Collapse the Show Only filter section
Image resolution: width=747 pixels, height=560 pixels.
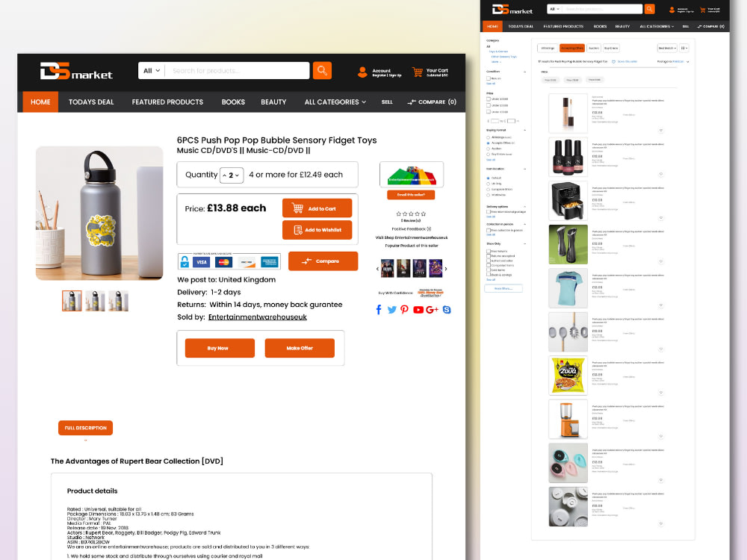click(524, 244)
